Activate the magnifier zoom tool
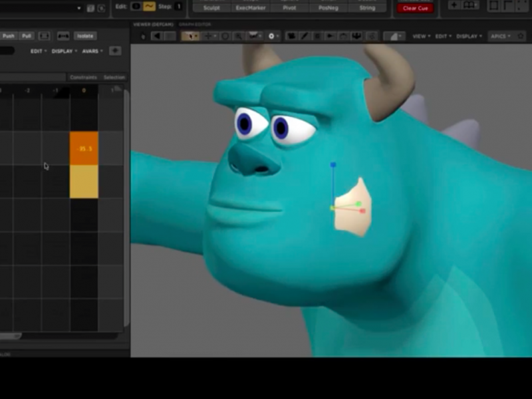Viewport: 532px width, 399px height. [x=239, y=37]
